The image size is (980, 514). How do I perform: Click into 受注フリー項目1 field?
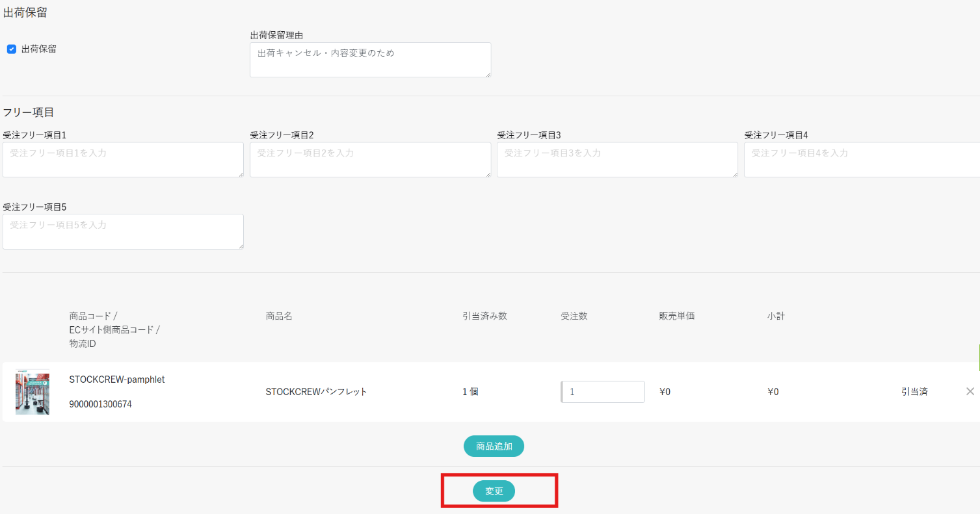click(x=122, y=160)
